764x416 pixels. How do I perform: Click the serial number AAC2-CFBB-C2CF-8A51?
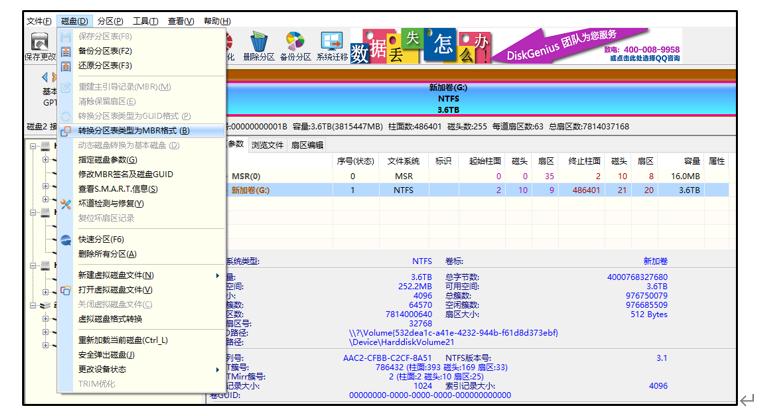387,358
